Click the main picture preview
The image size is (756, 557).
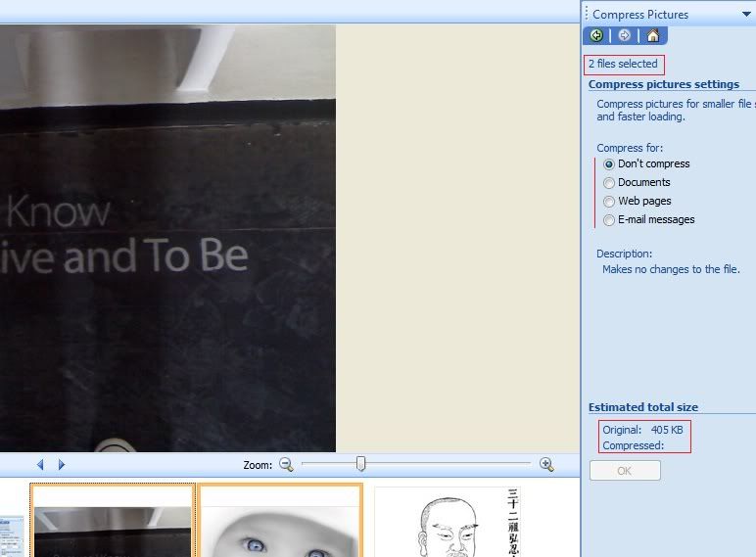coord(167,239)
